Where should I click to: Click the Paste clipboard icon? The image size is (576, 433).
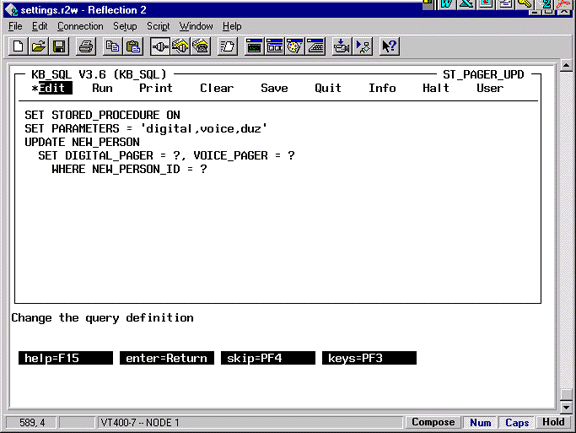(x=133, y=47)
